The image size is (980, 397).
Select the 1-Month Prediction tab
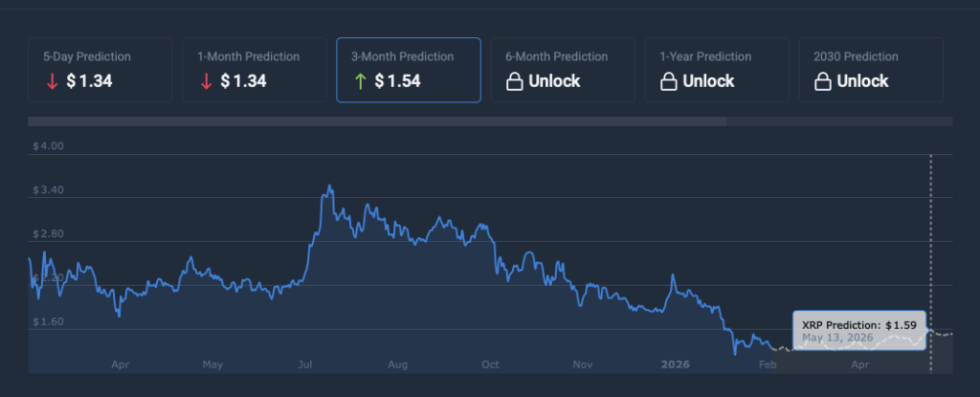(255, 70)
